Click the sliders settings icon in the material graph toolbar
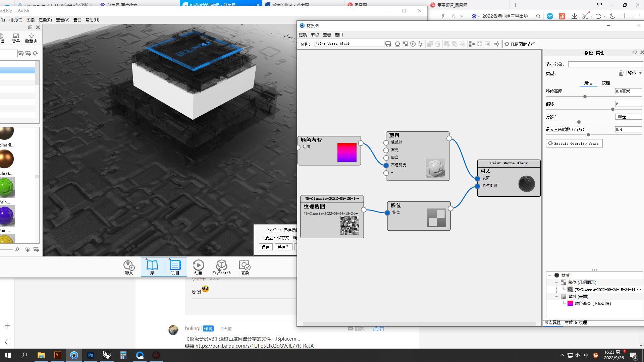 pos(421,44)
